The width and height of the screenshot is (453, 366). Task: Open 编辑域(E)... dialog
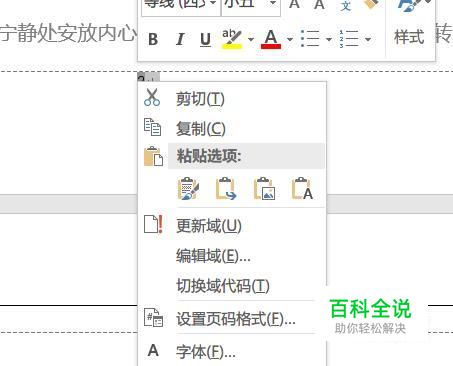213,256
